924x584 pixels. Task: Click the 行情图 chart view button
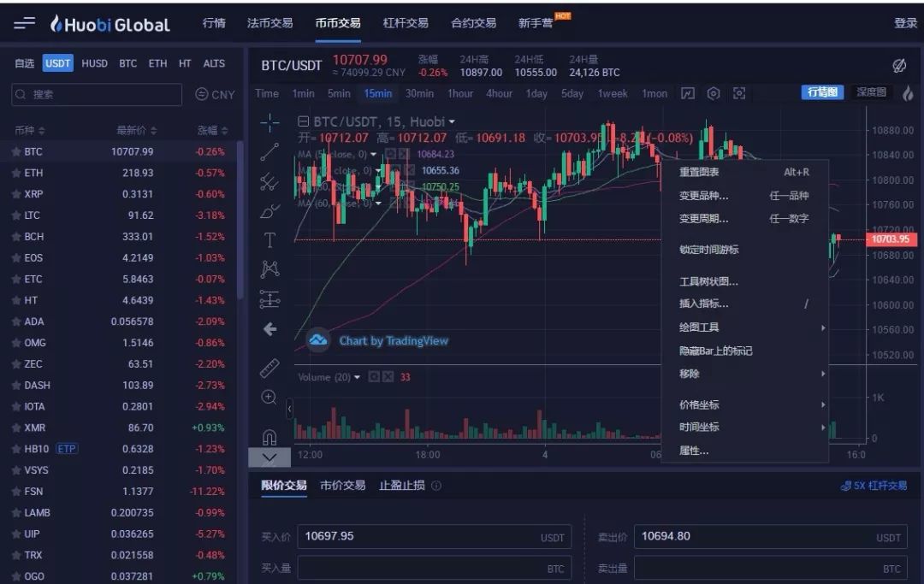point(823,92)
